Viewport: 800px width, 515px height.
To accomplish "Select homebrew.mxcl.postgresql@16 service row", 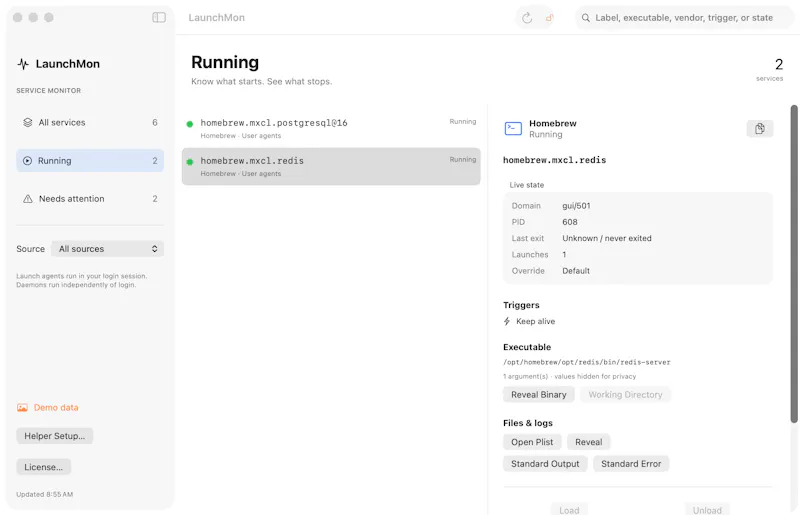I will 331,129.
